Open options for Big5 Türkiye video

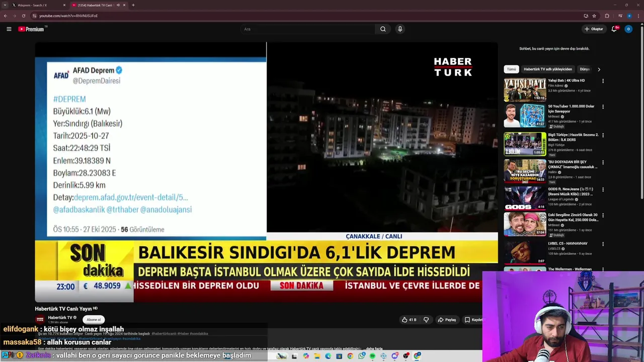[603, 135]
